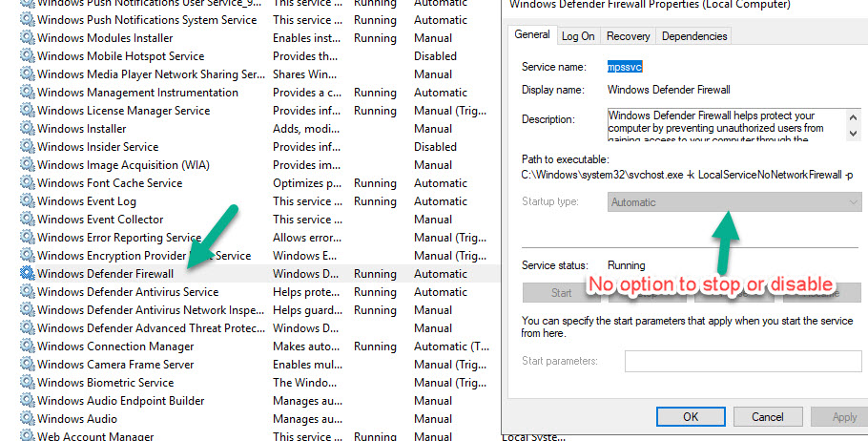Select Windows Event Collector service name
Screen dimensions: 868x441
[x=100, y=219]
